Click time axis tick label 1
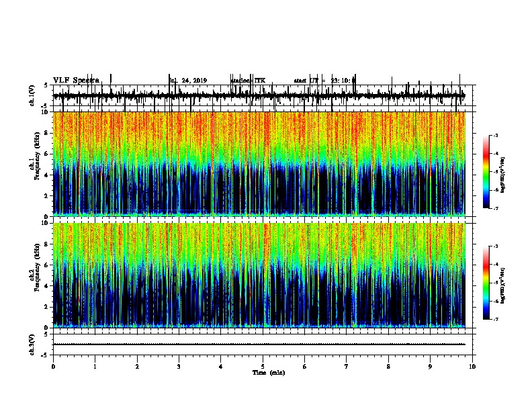The image size is (532, 411). tap(95, 367)
